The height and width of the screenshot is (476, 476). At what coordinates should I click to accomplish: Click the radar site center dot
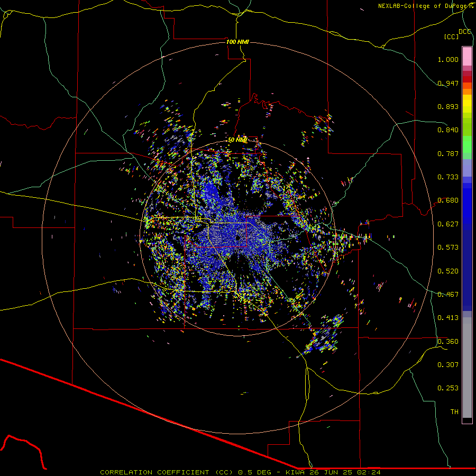click(237, 238)
